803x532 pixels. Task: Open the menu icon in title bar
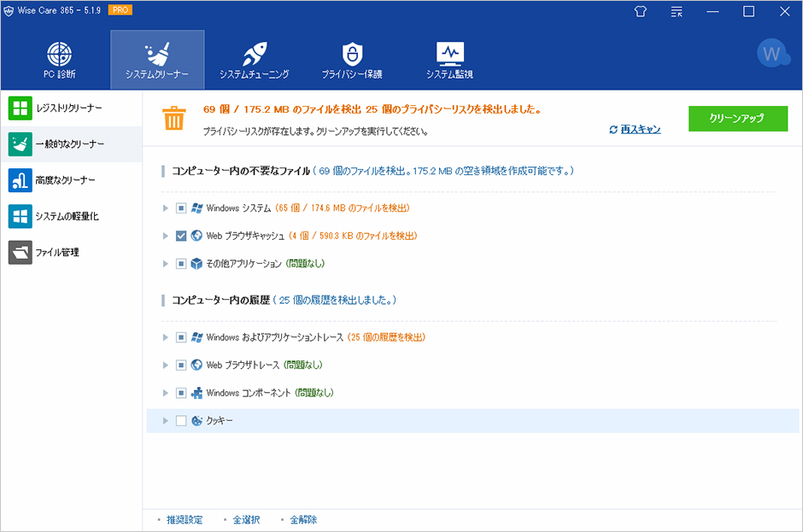pyautogui.click(x=677, y=11)
